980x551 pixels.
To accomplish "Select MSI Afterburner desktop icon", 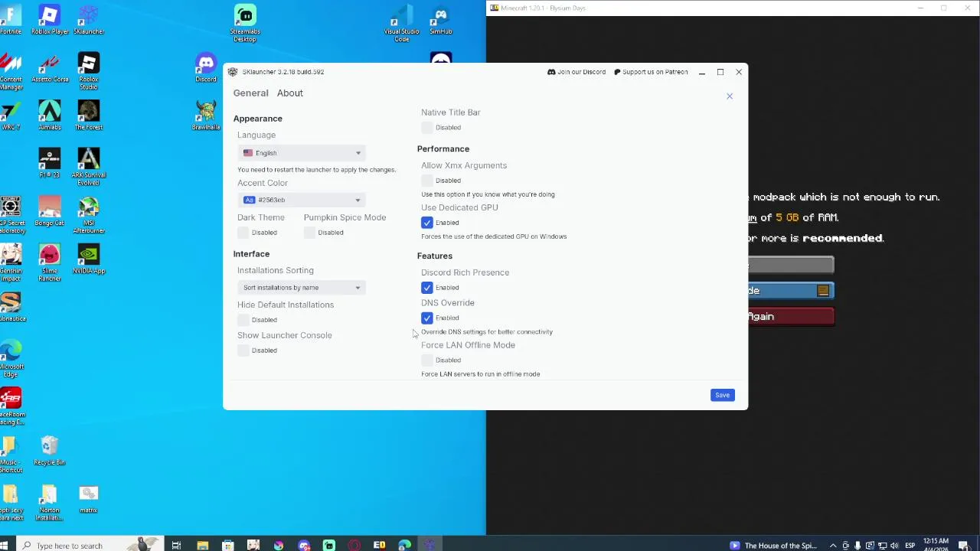I will click(89, 215).
